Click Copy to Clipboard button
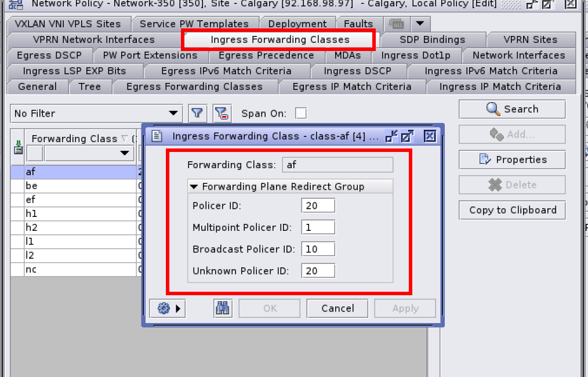This screenshot has height=377, width=588. (512, 210)
